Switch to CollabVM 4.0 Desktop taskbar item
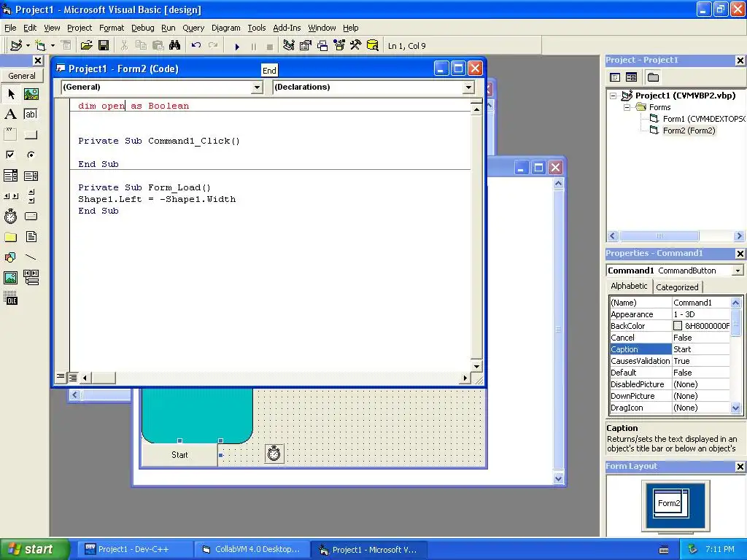Image resolution: width=747 pixels, height=560 pixels. tap(252, 549)
